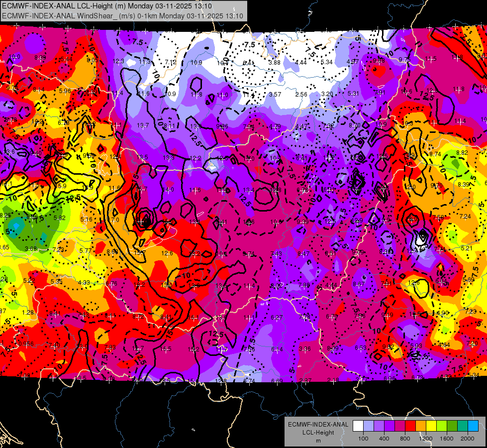Click the 'LCL-Height' legend label
Screen dimensions: 487x448
pyautogui.click(x=318, y=433)
